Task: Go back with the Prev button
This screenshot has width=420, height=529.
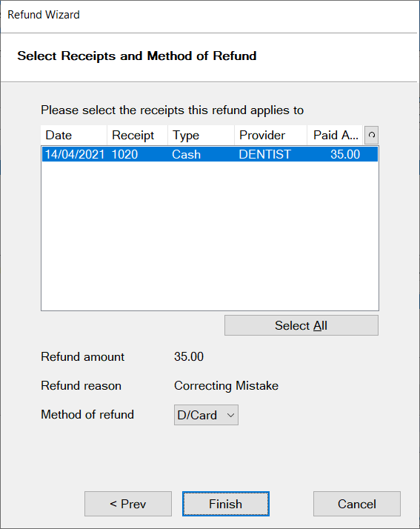Action: [x=128, y=504]
